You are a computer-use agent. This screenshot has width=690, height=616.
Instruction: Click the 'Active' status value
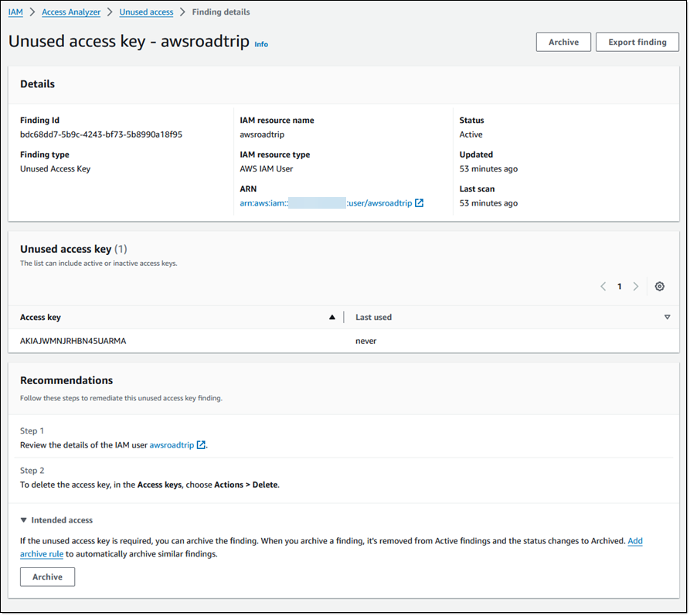click(x=471, y=134)
